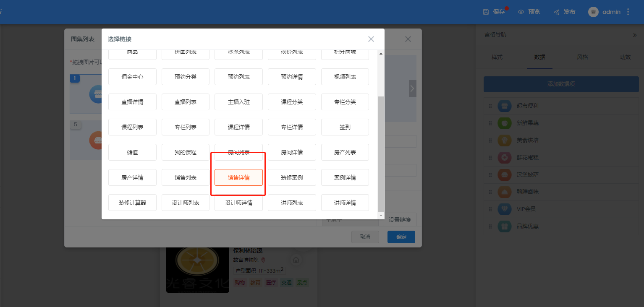
Task: Click 取消 in the 图集列表 dialog
Action: [x=365, y=237]
